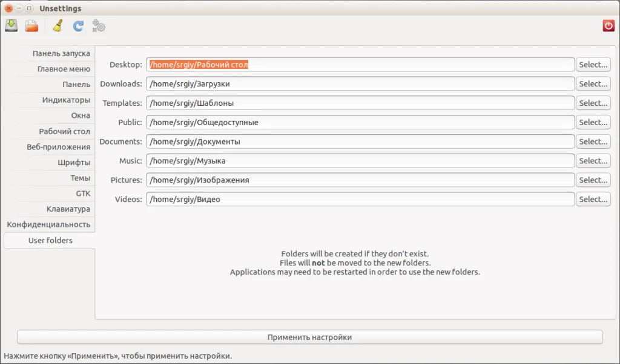Click 'Folders will be created' note text
The height and width of the screenshot is (364, 620).
(x=355, y=253)
